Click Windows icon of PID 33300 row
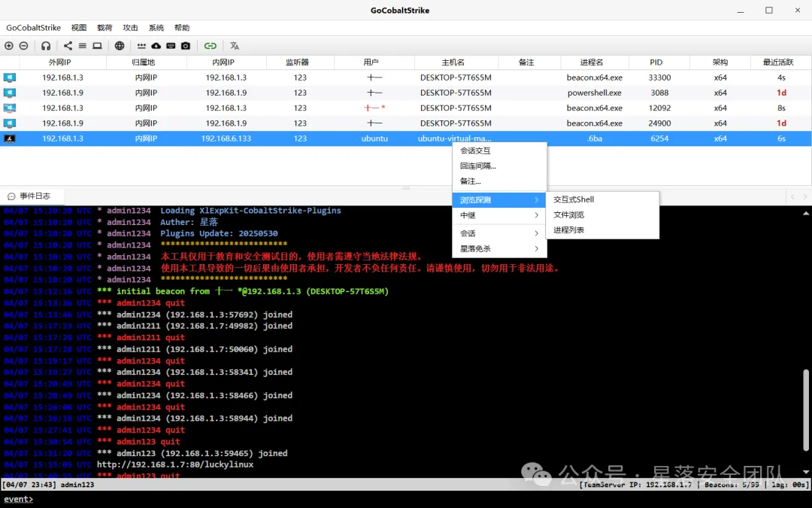The height and width of the screenshot is (508, 812). coord(10,78)
